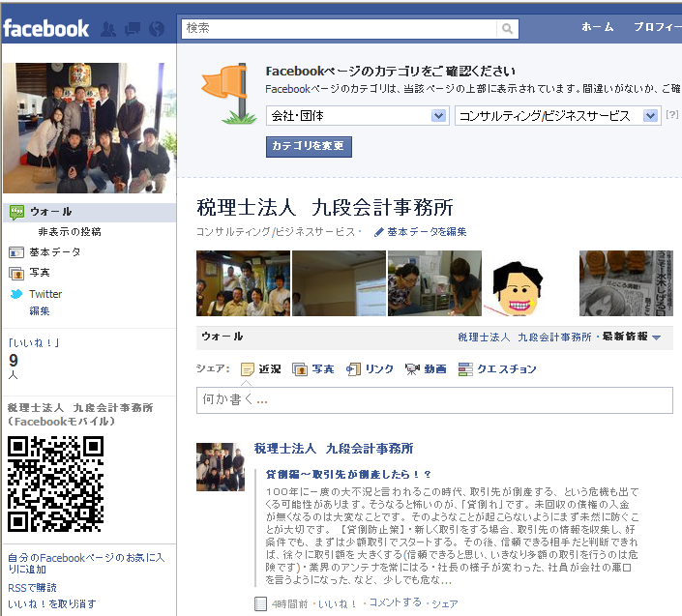Click コメントする under the post

396,602
